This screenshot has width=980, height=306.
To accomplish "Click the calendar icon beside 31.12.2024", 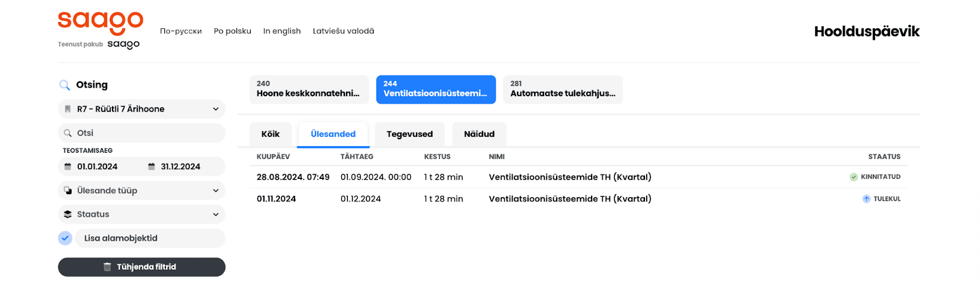I will tap(151, 167).
